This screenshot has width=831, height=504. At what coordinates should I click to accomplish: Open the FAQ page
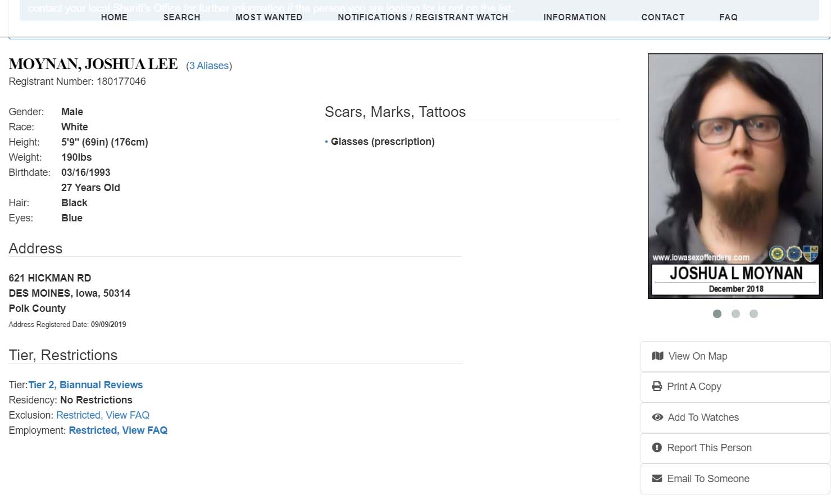[x=728, y=17]
